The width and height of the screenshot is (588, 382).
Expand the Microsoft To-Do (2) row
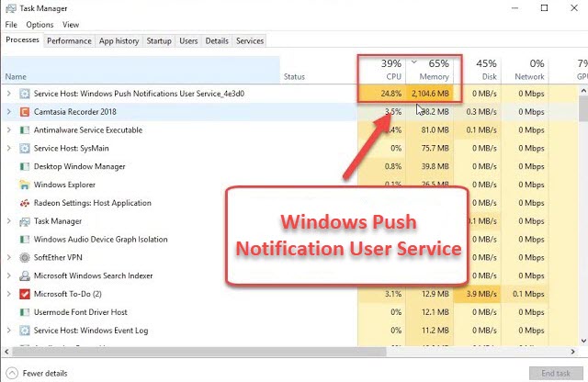pyautogui.click(x=9, y=294)
